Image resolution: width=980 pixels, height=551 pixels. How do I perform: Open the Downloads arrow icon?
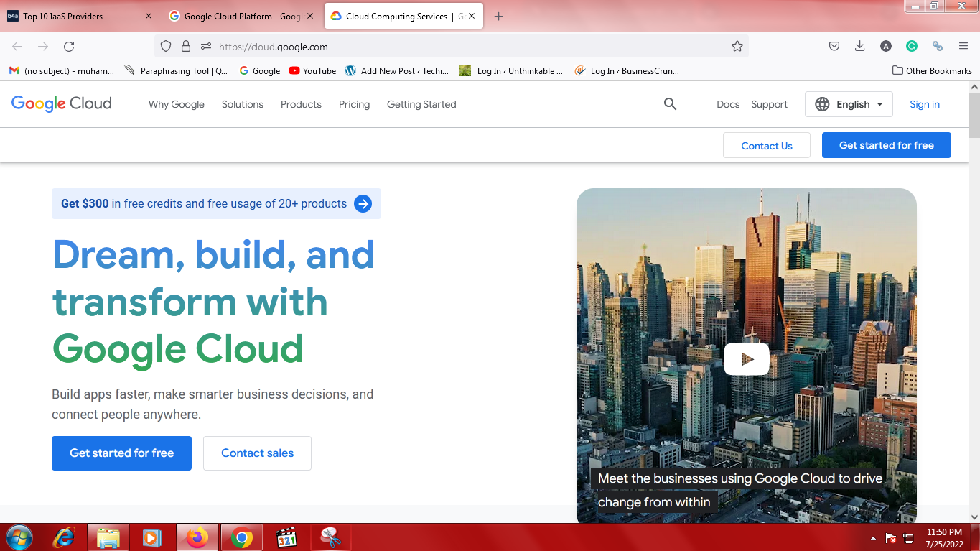click(x=860, y=46)
